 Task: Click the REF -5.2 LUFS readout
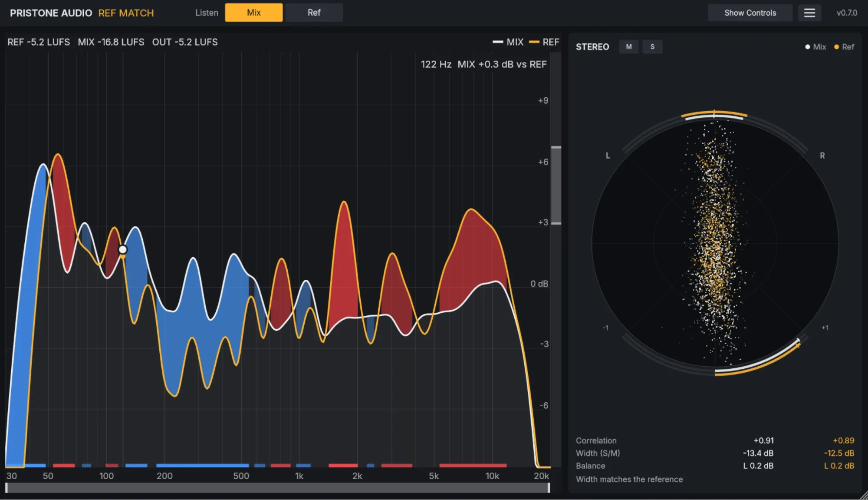point(39,42)
